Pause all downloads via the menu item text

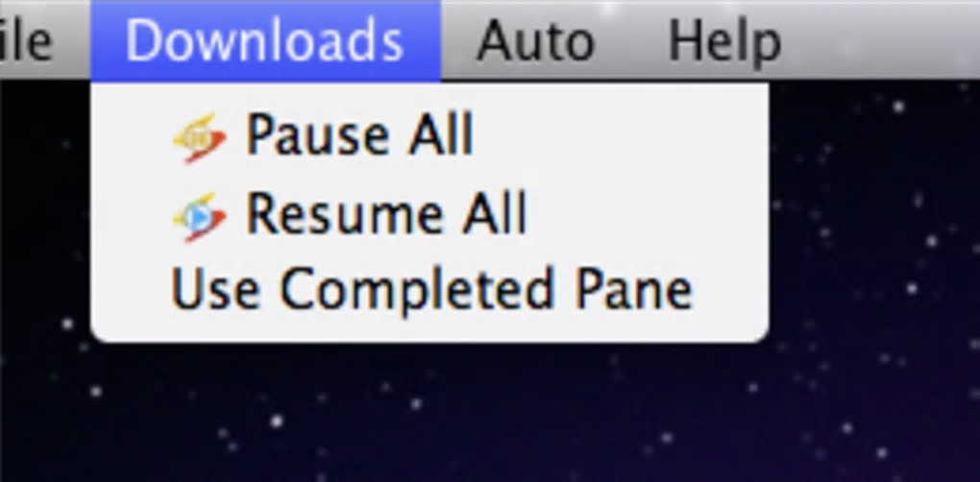[359, 134]
